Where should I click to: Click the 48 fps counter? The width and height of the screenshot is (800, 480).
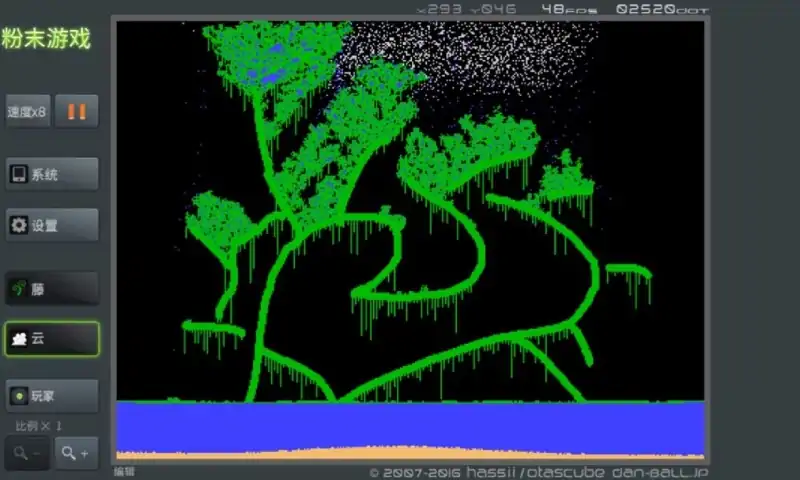click(x=566, y=9)
